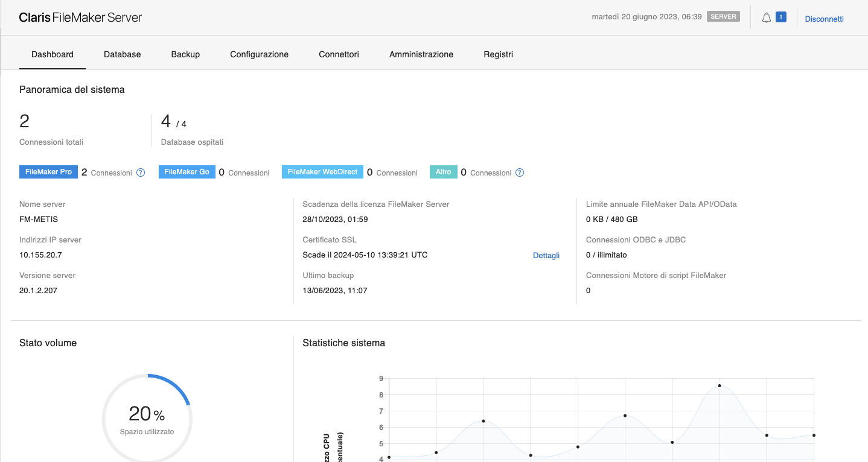The height and width of the screenshot is (462, 868).
Task: Open the Amministrazione tab
Action: tap(421, 54)
